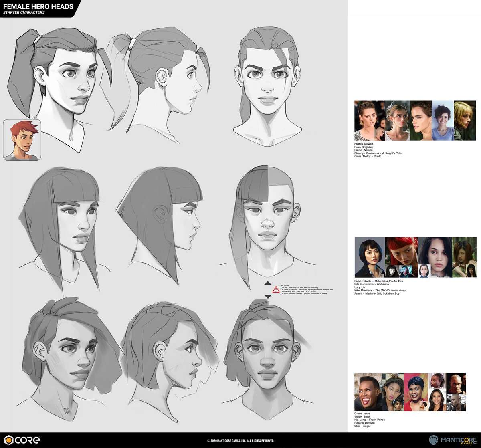Screen dimensions: 481x448
Task: Click the up arrow above the warning
Action: coord(268,283)
